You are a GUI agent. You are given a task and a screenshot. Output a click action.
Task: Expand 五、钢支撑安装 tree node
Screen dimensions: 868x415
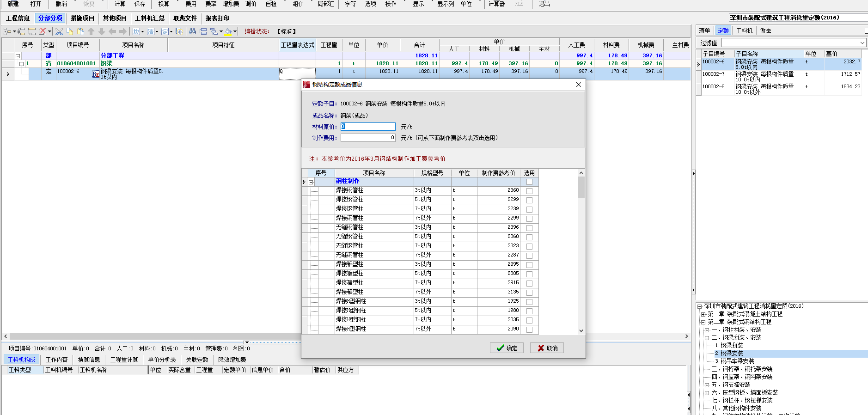pyautogui.click(x=707, y=385)
